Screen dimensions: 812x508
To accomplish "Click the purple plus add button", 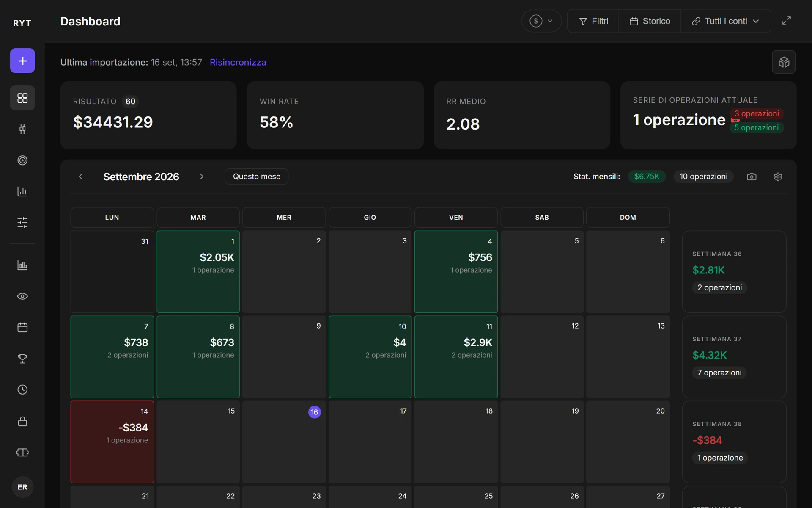I will [22, 61].
